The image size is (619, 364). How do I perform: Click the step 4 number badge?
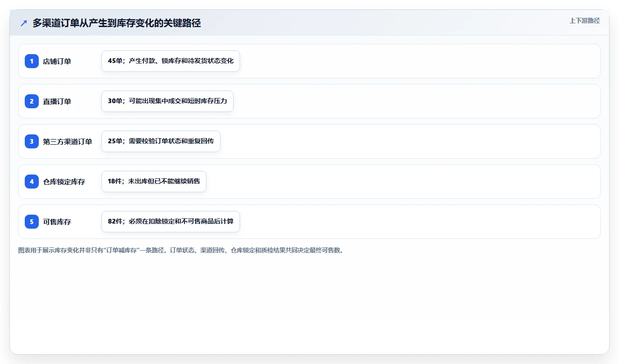pyautogui.click(x=32, y=182)
